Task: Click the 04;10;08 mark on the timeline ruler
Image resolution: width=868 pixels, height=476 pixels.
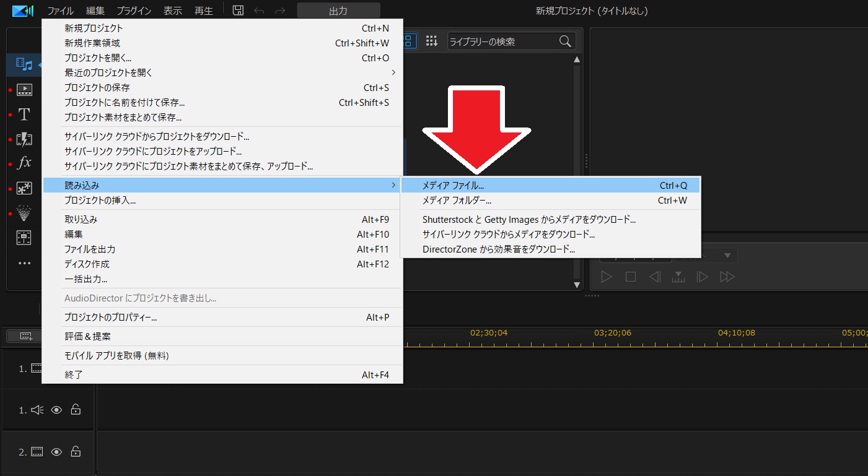Action: point(737,332)
